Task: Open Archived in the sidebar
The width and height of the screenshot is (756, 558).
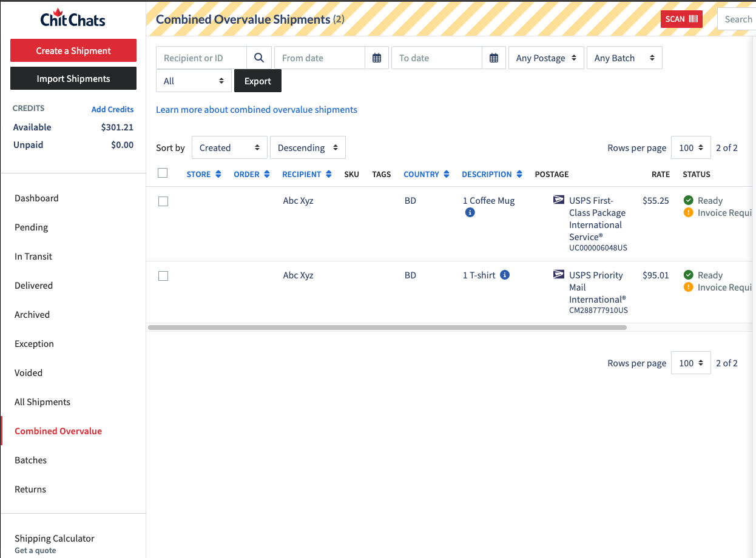Action: 32,315
